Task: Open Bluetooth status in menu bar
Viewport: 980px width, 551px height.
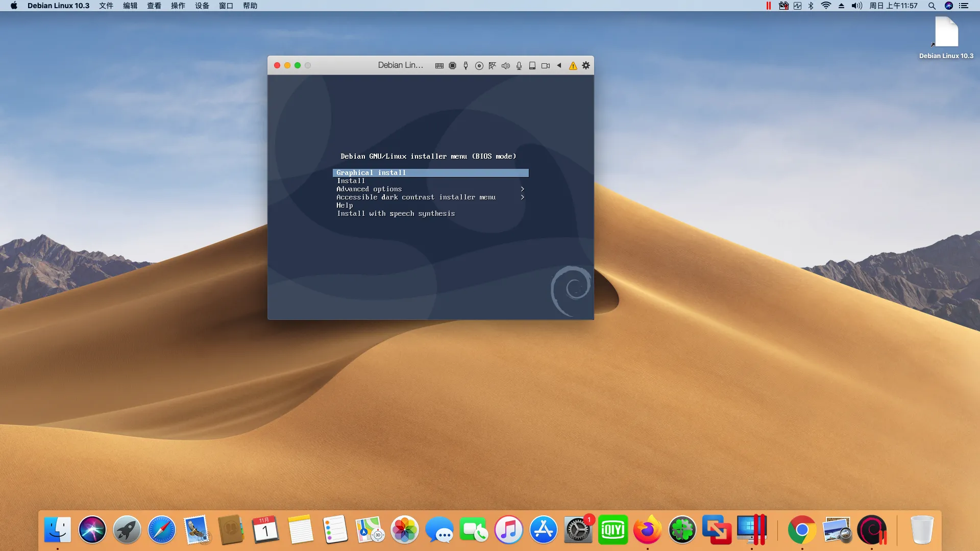Action: 811,6
